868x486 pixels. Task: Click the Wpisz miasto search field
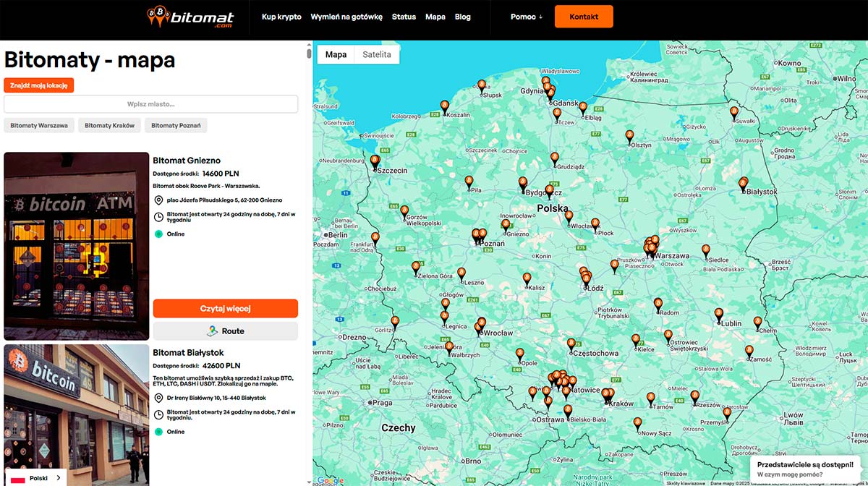pos(150,104)
